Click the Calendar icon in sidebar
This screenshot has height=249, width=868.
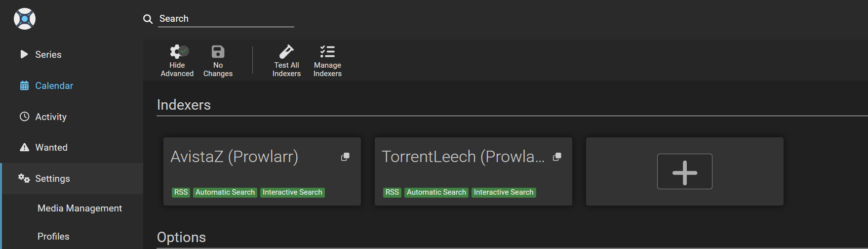[24, 86]
